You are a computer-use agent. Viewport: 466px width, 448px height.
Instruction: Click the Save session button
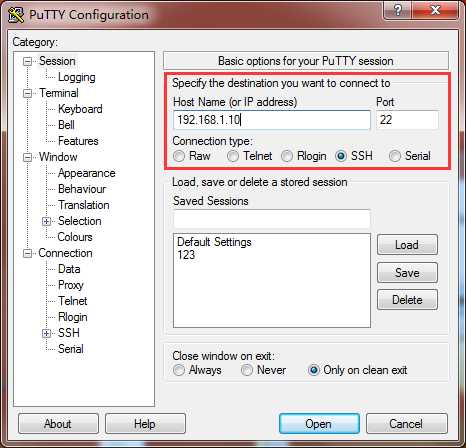pos(407,273)
